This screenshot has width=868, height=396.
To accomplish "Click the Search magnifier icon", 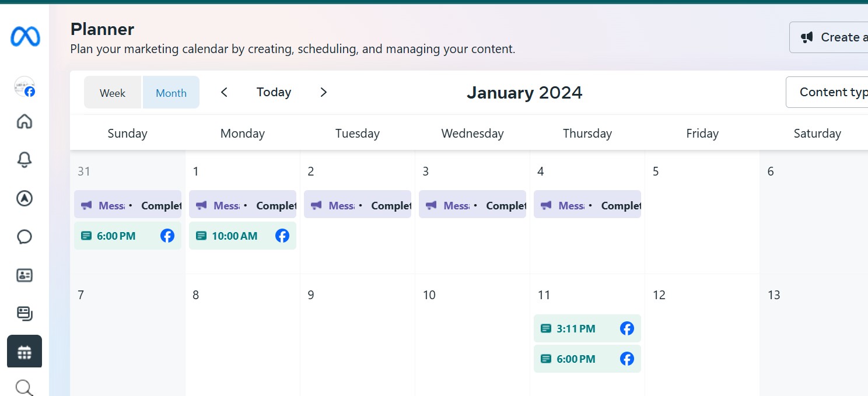I will click(24, 387).
